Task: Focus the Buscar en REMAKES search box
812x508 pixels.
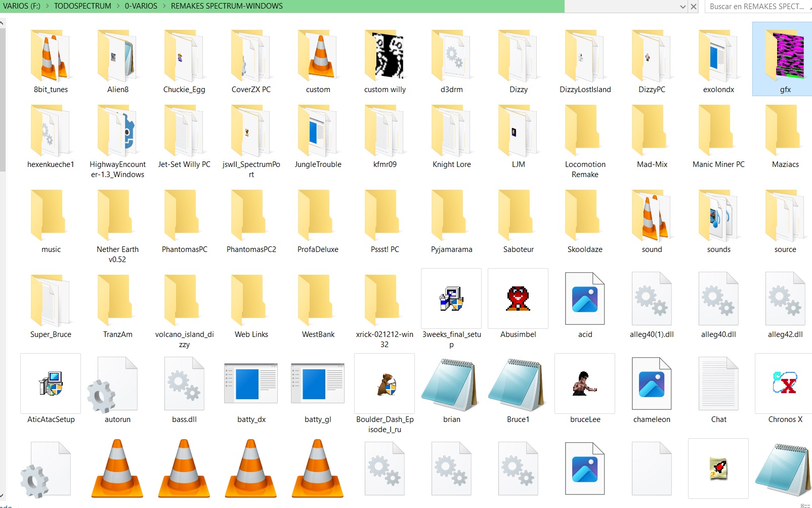Action: coord(756,7)
